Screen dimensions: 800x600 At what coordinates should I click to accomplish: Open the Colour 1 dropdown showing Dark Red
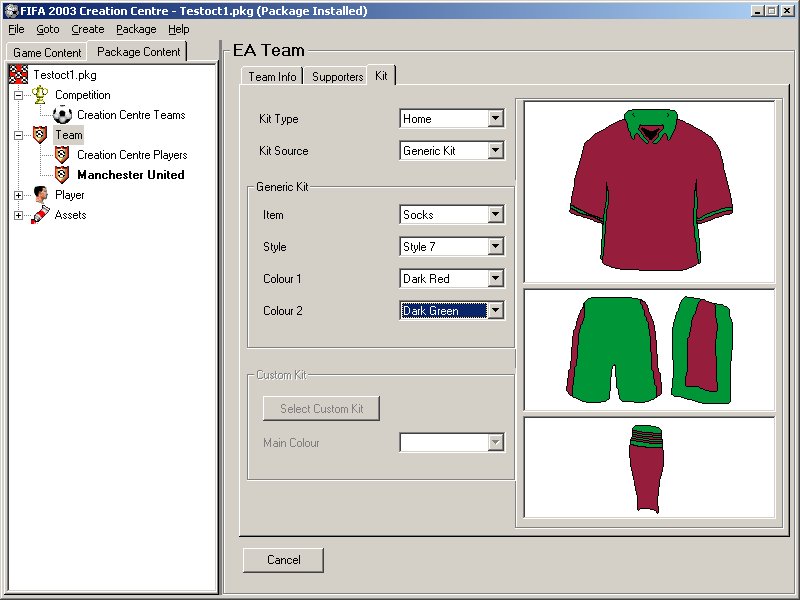[x=495, y=279]
